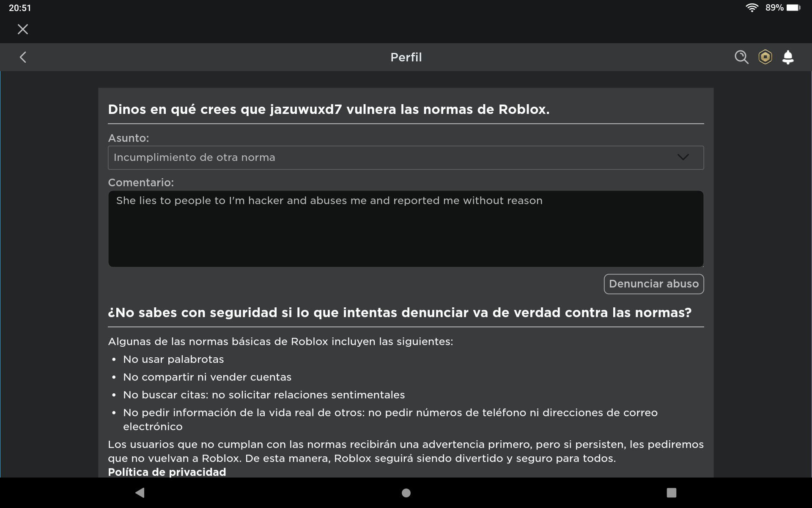Tap the 'Dinos en qué crees' heading
Image resolution: width=812 pixels, height=508 pixels.
pos(329,109)
